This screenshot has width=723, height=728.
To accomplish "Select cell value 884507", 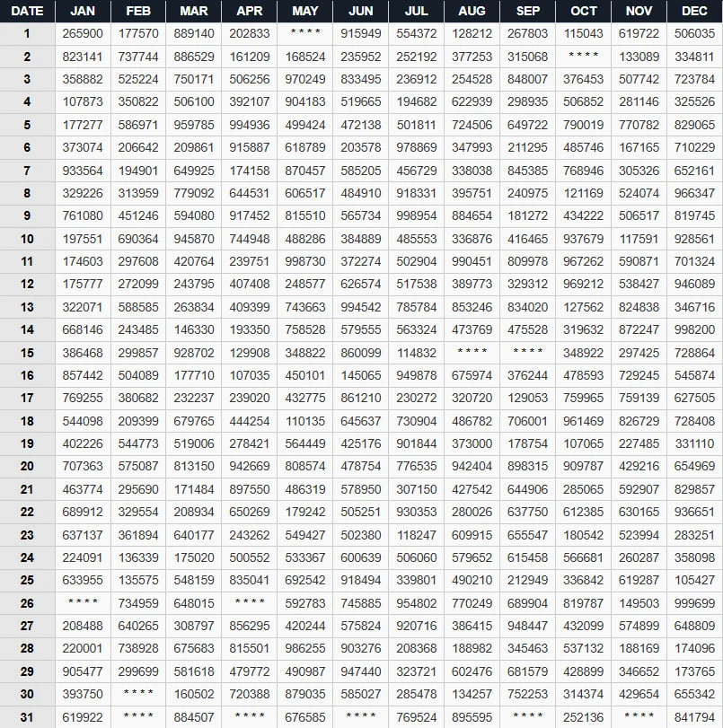I will tap(194, 717).
